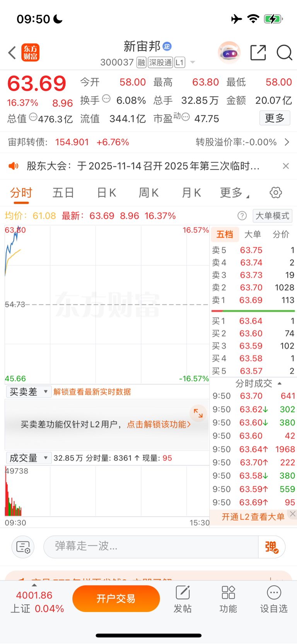Tap the share export icon
Viewport: 297px width, 644px height.
click(x=258, y=53)
